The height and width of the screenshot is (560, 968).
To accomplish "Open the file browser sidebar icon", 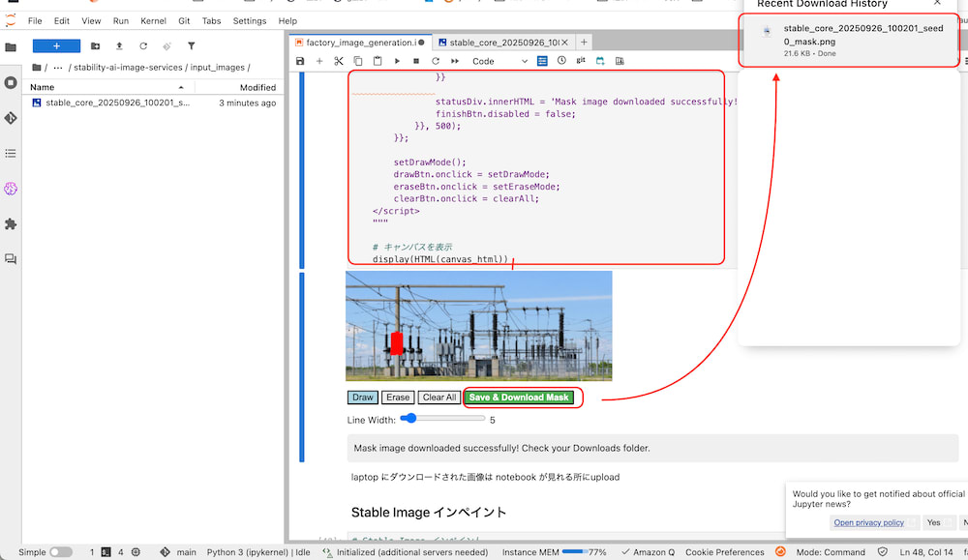I will click(x=11, y=46).
